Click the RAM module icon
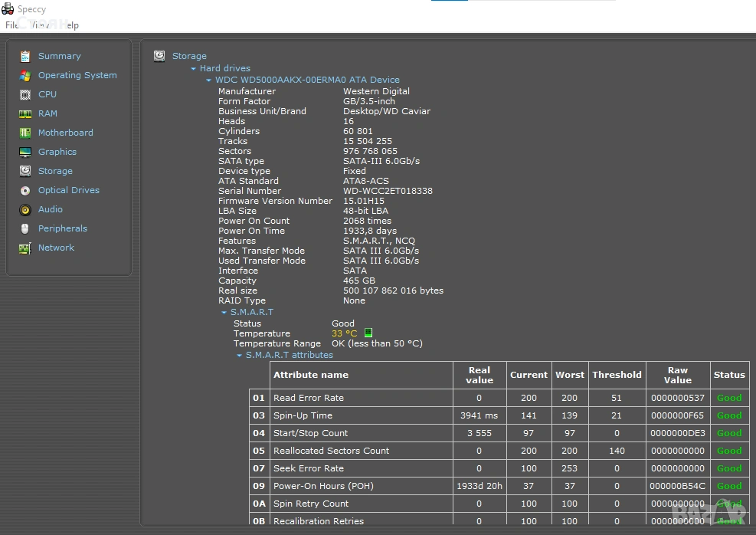 point(25,113)
